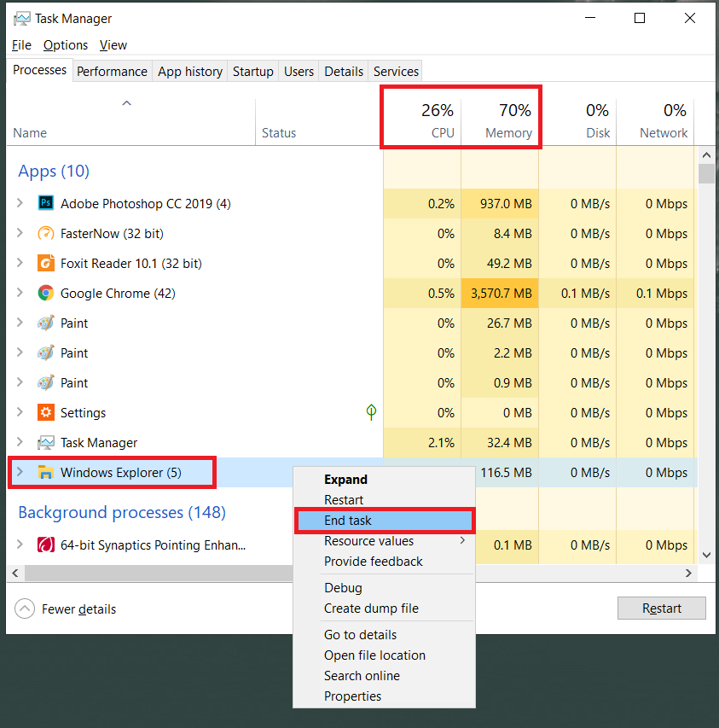This screenshot has height=728, width=719.
Task: Sort by the Status column header
Action: point(319,122)
